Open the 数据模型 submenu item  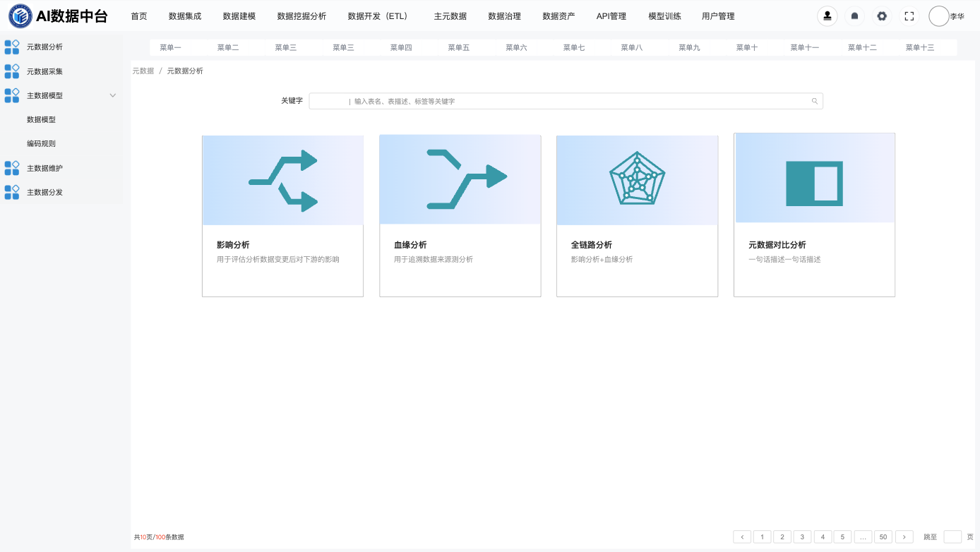pos(41,120)
